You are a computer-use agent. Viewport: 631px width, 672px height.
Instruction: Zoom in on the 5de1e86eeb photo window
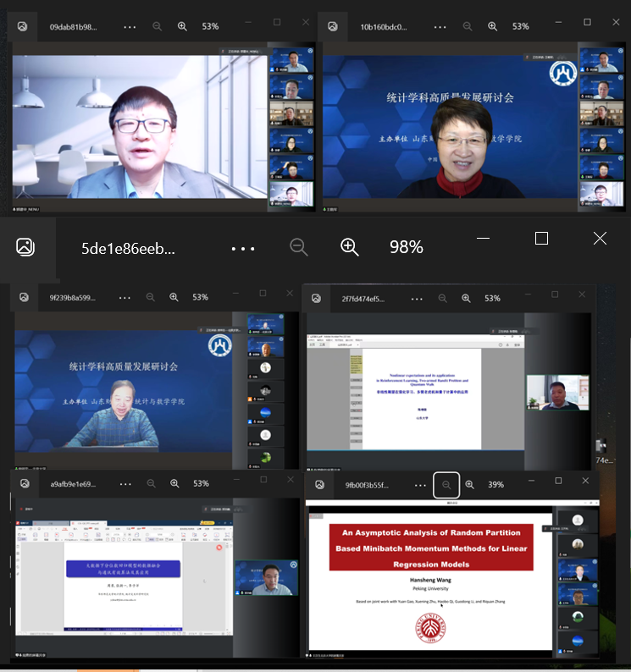tap(349, 247)
